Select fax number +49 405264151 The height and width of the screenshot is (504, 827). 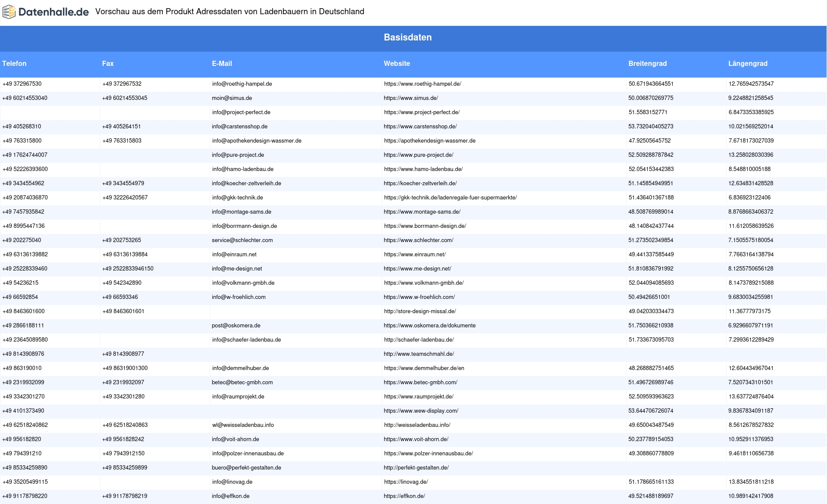[121, 127]
